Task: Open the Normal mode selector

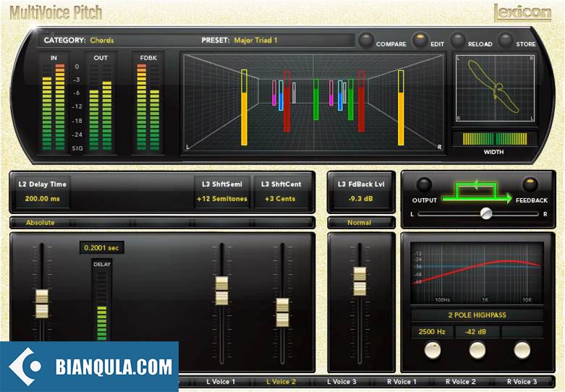Action: pos(360,223)
